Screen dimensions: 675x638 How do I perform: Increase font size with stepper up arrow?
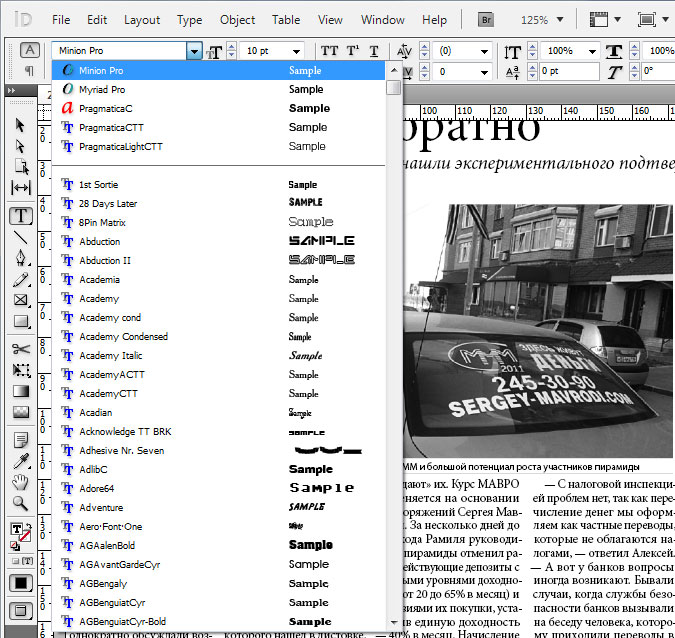232,47
